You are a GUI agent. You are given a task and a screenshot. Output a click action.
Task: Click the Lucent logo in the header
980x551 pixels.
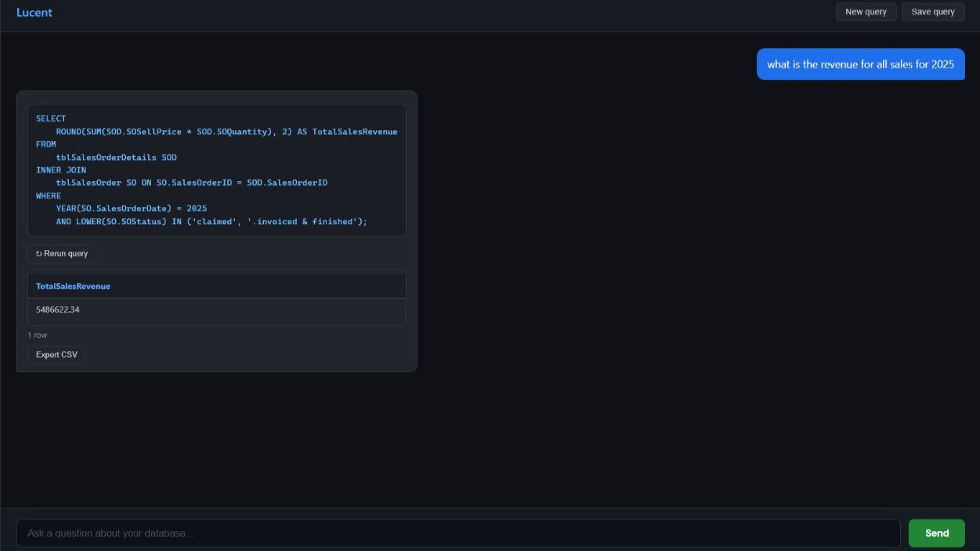(x=35, y=12)
